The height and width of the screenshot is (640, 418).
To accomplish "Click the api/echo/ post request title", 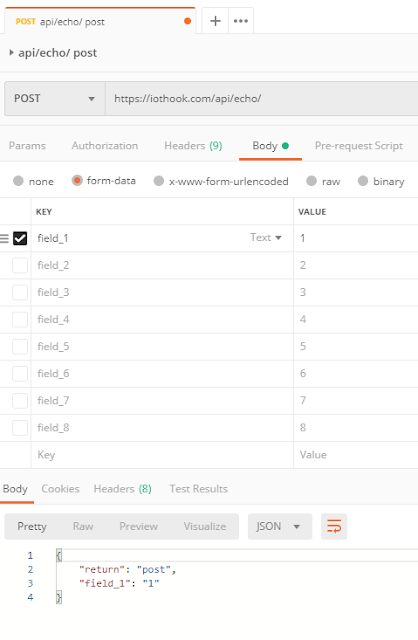I will [58, 53].
